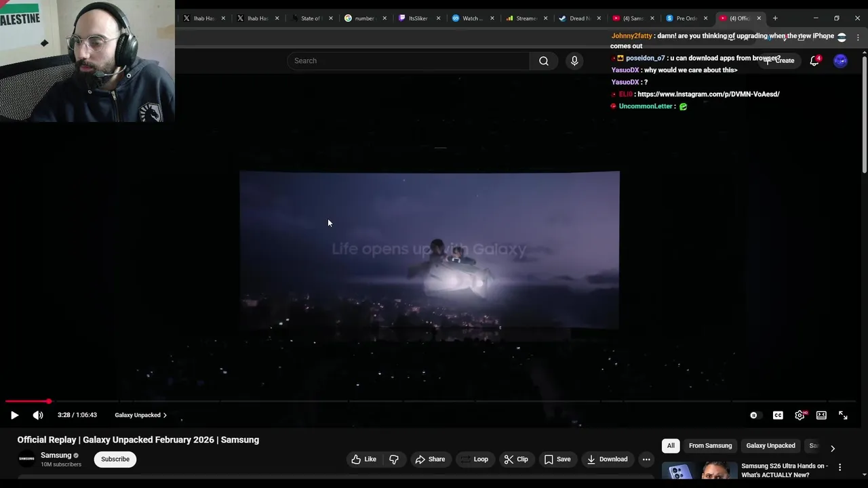Close the ItsSliker tab

pos(438,18)
